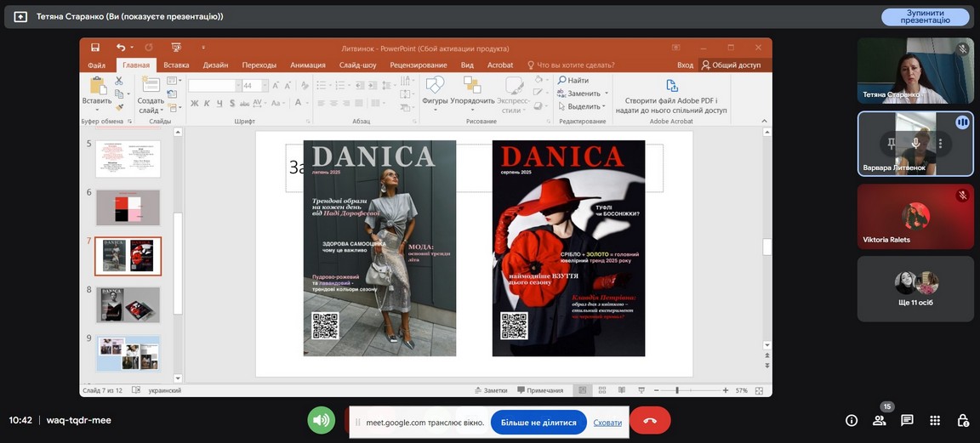This screenshot has height=443, width=980.
Task: Toggle the Примечания comments pane
Action: 540,390
